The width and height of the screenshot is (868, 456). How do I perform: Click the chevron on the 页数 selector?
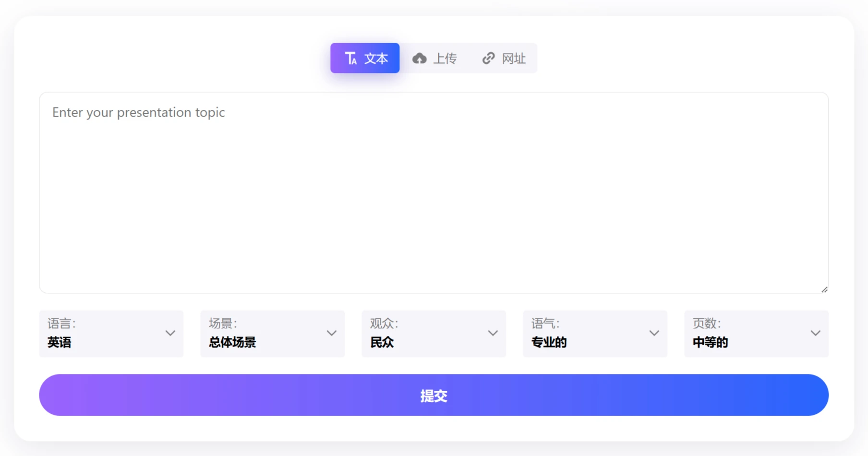tap(815, 333)
